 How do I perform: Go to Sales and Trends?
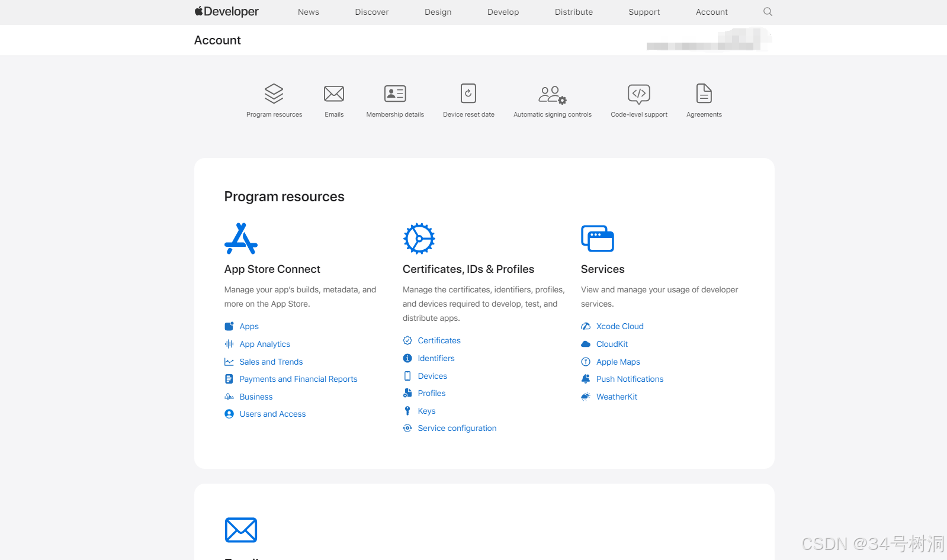pos(271,362)
